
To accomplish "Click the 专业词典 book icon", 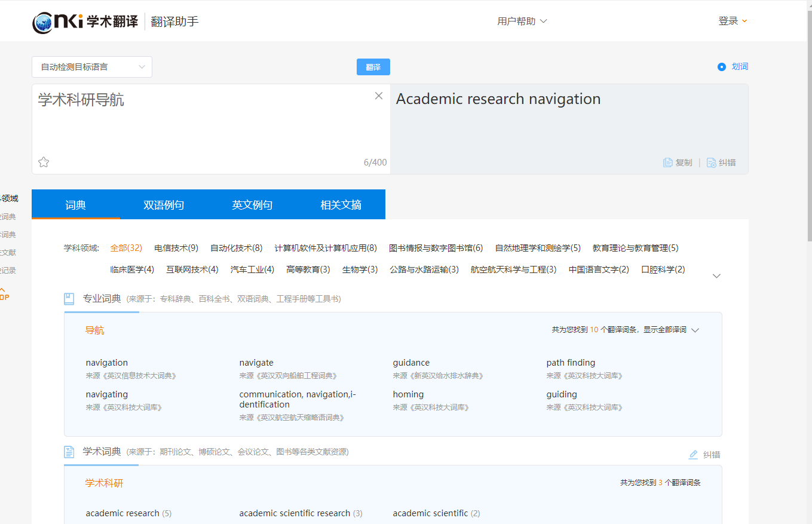I will (x=69, y=299).
